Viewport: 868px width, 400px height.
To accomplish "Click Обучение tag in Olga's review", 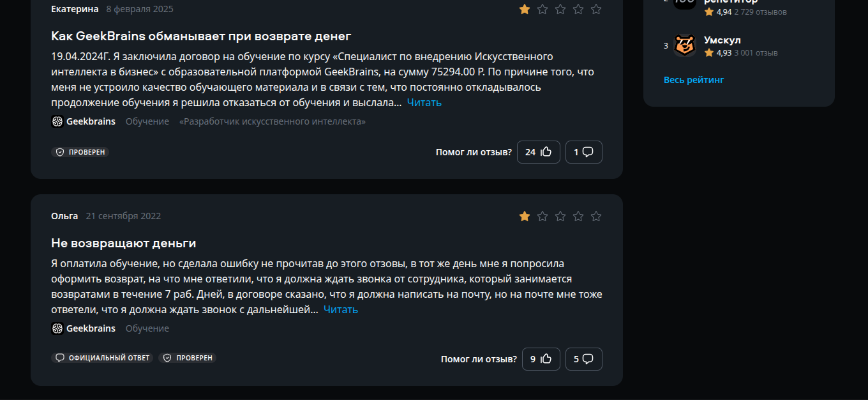I will pyautogui.click(x=147, y=328).
